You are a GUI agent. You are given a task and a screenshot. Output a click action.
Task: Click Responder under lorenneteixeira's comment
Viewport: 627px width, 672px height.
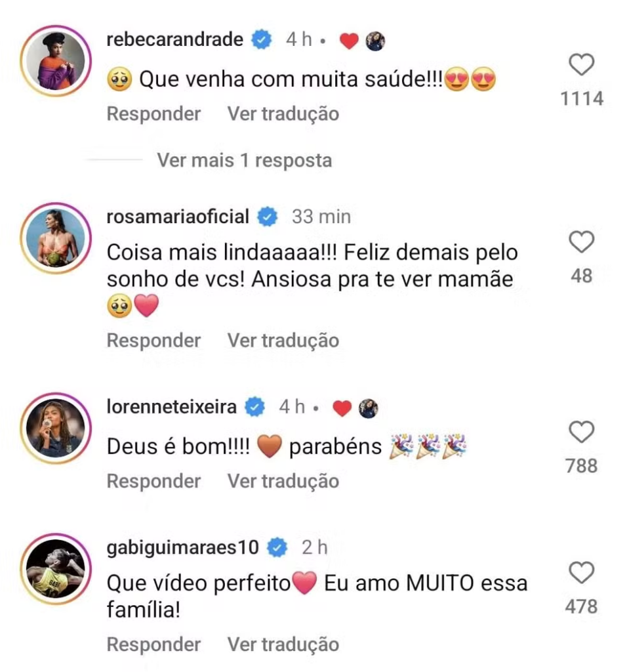point(153,481)
